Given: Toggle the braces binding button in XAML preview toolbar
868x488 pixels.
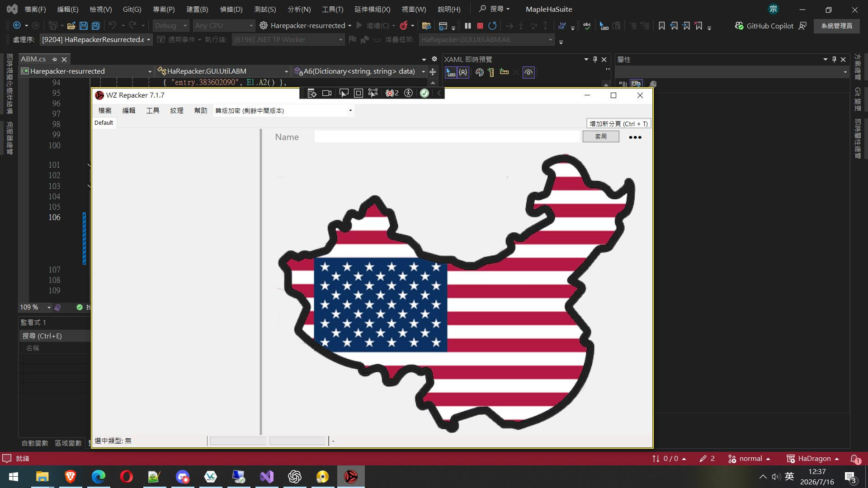Looking at the screenshot, I should click(x=463, y=72).
